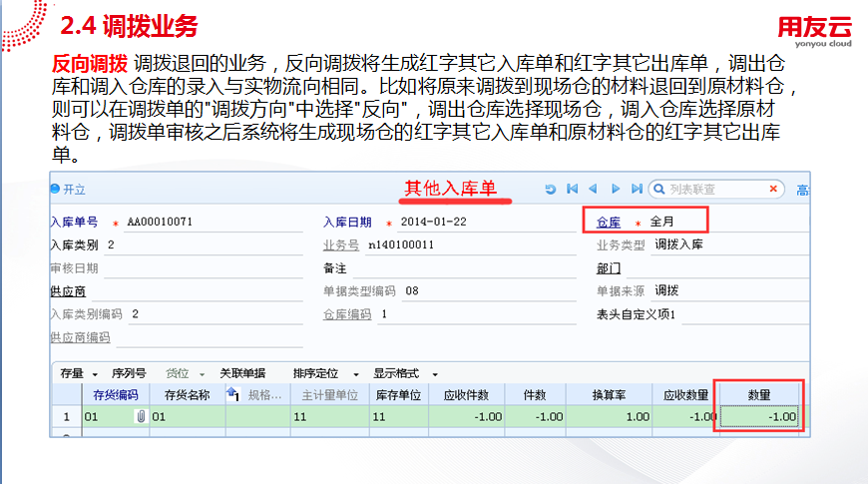
Task: Click the column settings icon beside 规格
Action: (233, 395)
